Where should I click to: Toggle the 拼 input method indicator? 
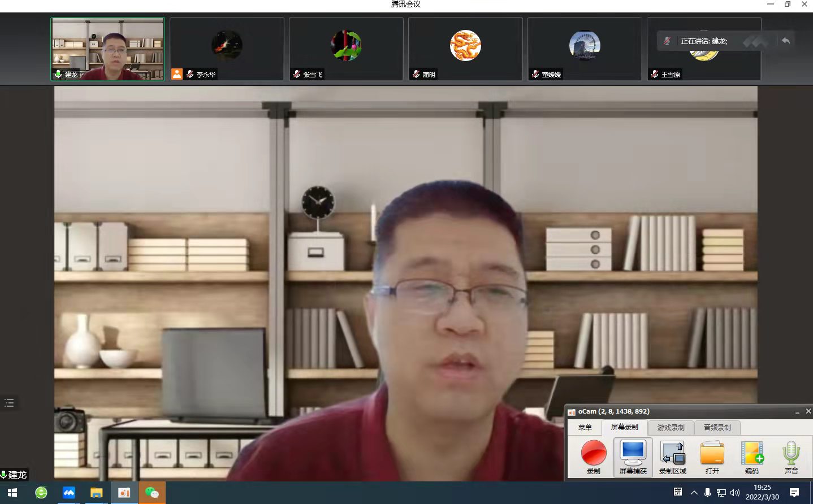click(678, 492)
